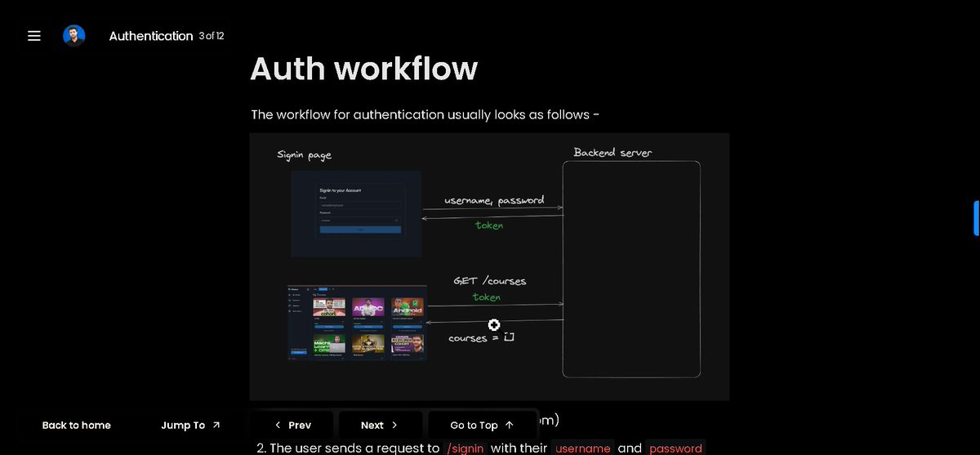
Task: Click the "workflow for authentication" sentence
Action: [425, 114]
